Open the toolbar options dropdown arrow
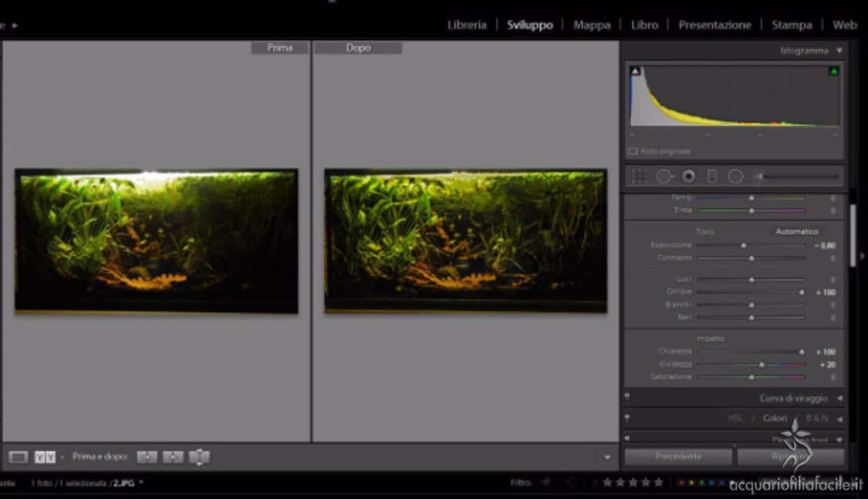This screenshot has height=499, width=868. (x=607, y=458)
